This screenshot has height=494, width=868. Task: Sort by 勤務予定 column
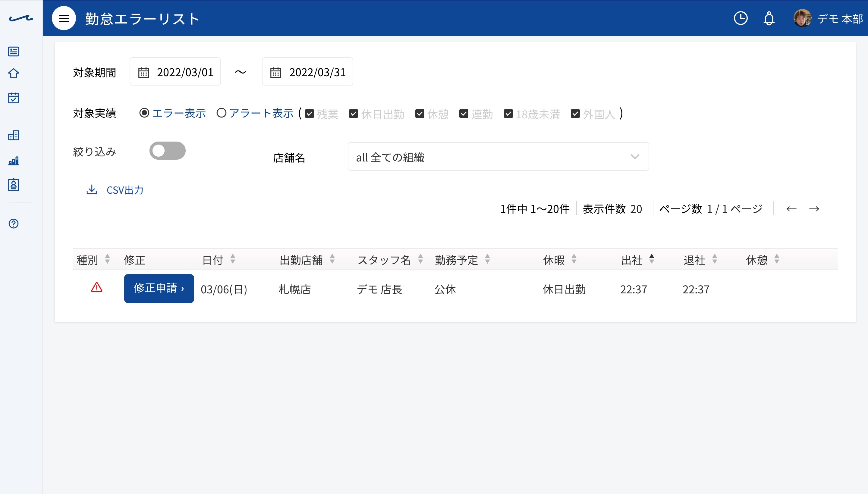(487, 259)
